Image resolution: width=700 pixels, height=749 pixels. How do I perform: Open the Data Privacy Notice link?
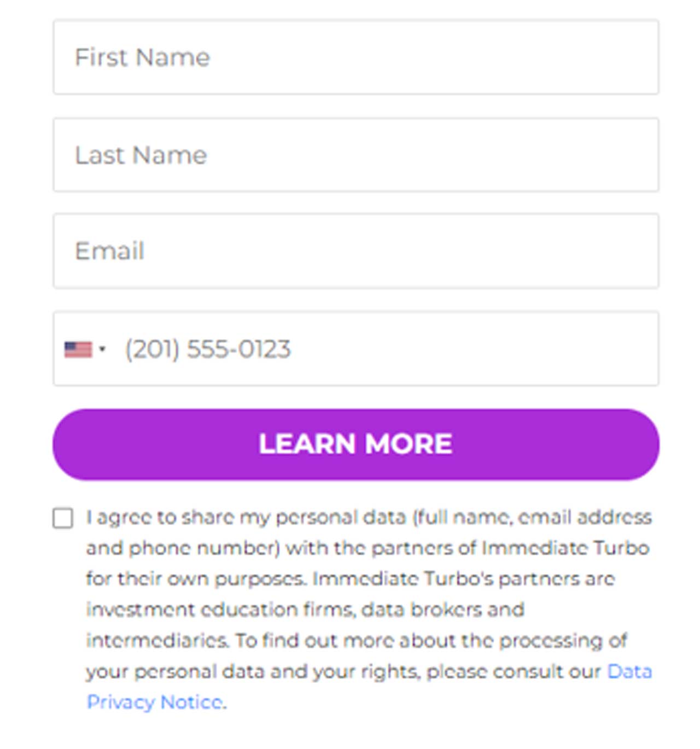pos(629,671)
